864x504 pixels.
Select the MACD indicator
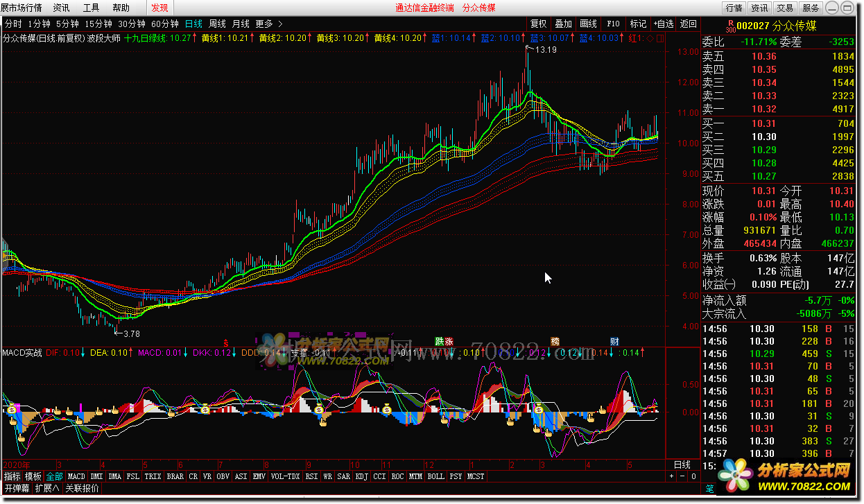coord(76,476)
